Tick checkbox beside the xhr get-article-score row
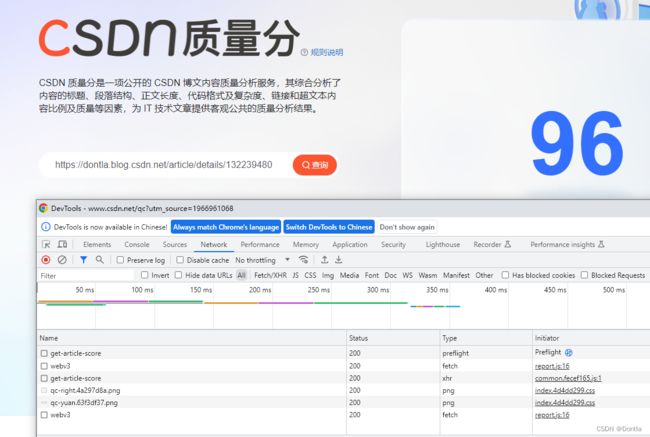This screenshot has height=437, width=650. click(44, 378)
